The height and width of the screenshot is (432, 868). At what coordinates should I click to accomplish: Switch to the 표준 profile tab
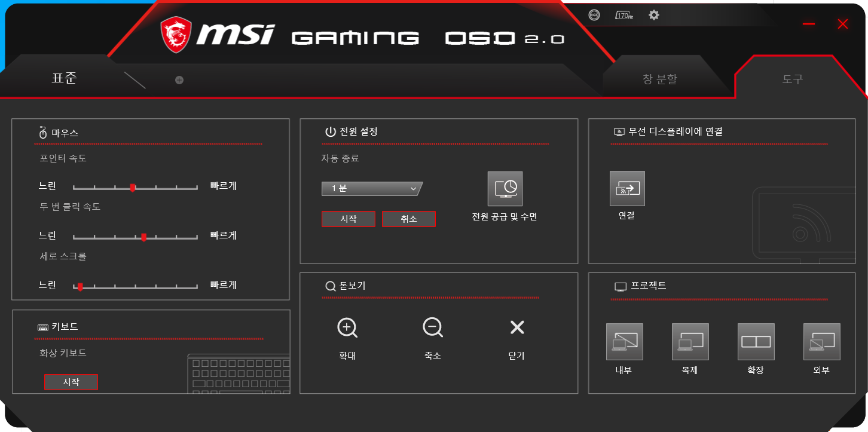coord(65,78)
